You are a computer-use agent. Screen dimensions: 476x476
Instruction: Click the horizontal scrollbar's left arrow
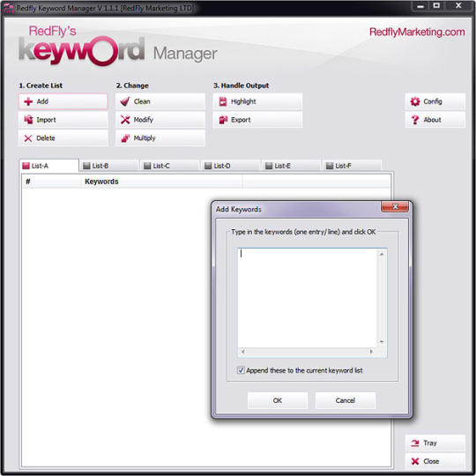pos(242,352)
